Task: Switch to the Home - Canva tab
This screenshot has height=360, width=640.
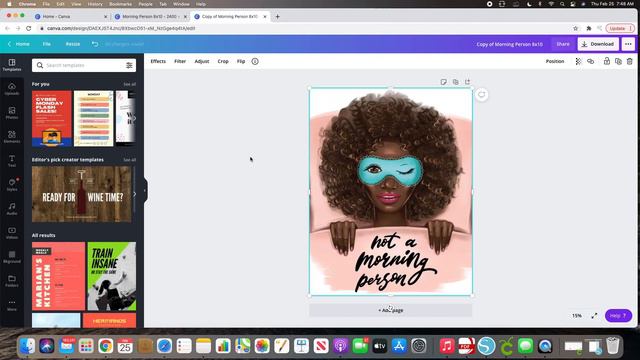Action: (x=71, y=17)
